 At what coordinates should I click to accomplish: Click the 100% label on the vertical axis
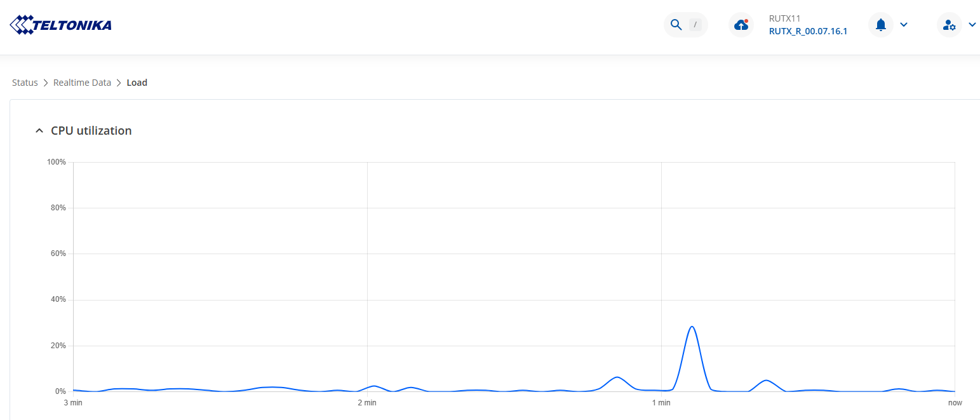point(57,162)
